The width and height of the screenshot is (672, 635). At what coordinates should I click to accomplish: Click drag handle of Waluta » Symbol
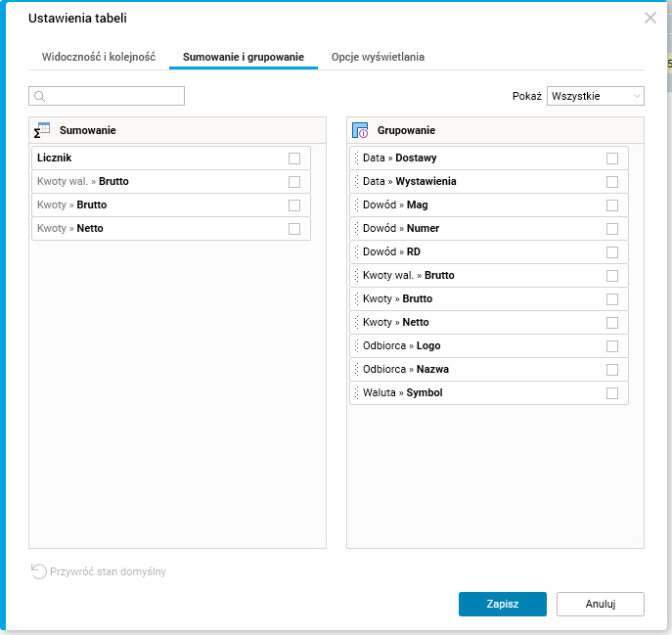click(356, 393)
